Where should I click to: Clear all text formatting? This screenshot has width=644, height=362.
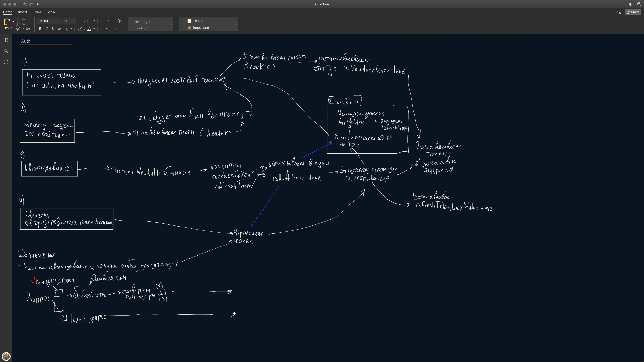click(119, 21)
